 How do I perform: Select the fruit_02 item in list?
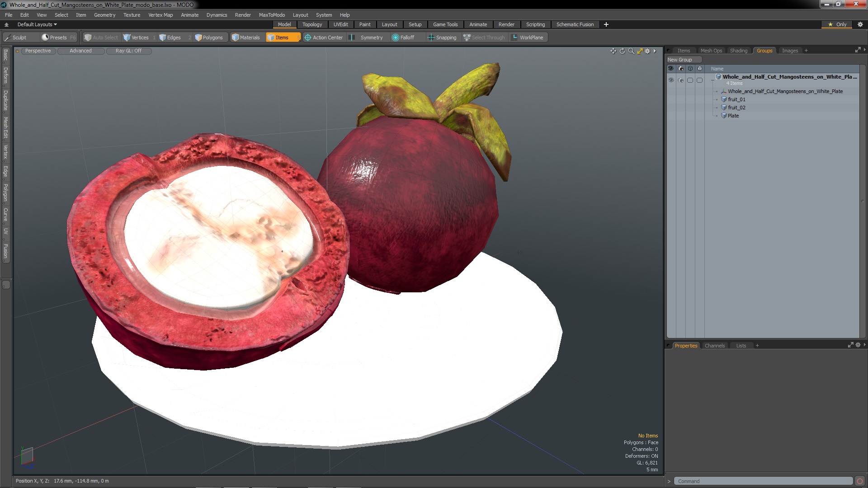(736, 108)
